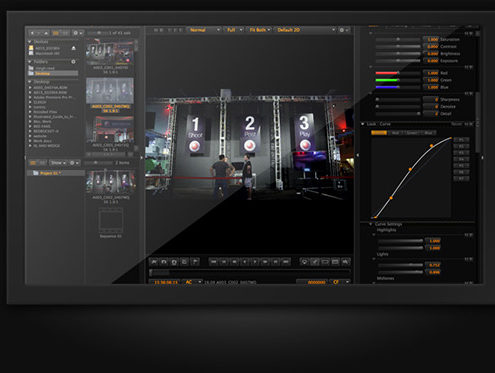
Task: Click the eject icon next to A003 device
Action: [73, 48]
